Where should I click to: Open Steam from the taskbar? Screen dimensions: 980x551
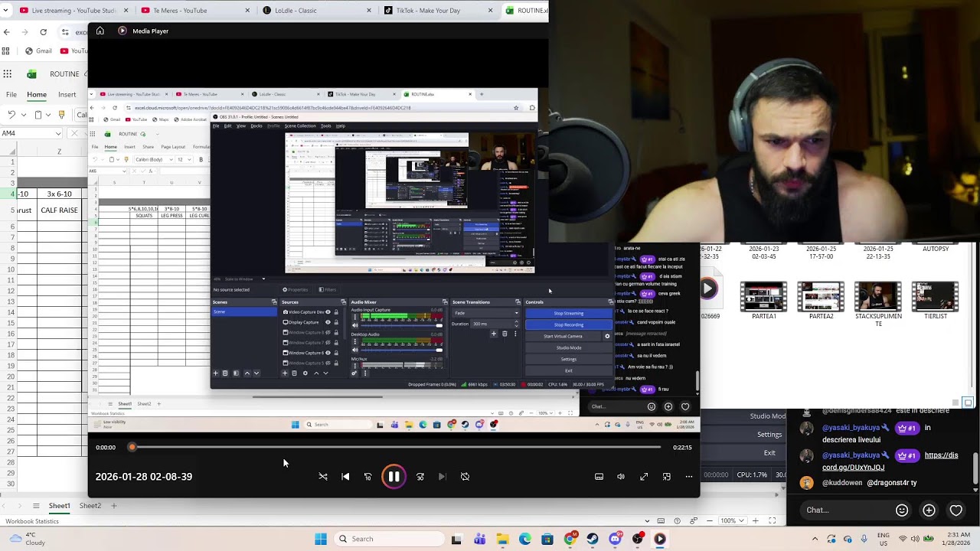pos(592,539)
